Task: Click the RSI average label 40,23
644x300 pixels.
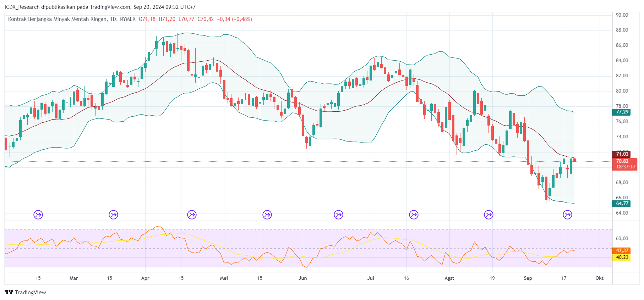Action: tap(622, 257)
